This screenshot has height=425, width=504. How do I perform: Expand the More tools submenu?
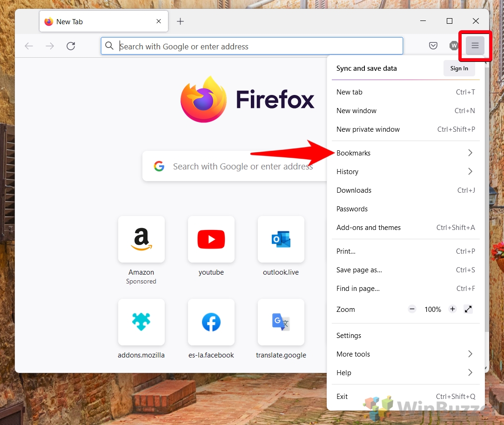pyautogui.click(x=406, y=354)
